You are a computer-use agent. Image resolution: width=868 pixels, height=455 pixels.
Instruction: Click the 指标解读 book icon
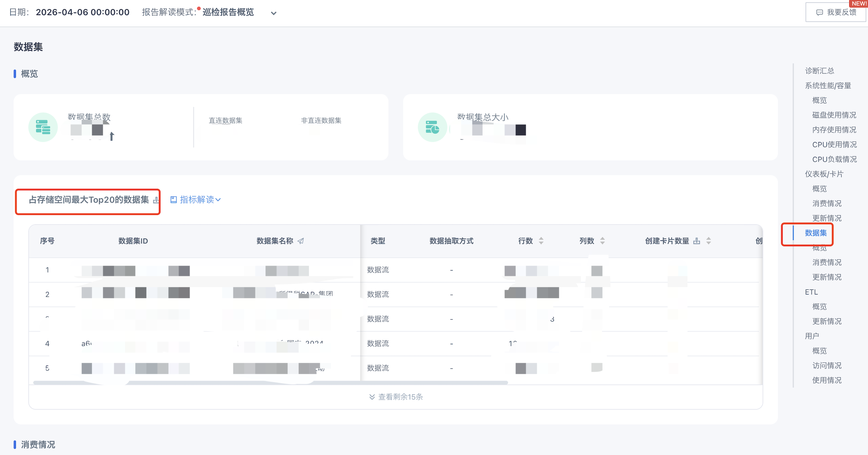(174, 200)
